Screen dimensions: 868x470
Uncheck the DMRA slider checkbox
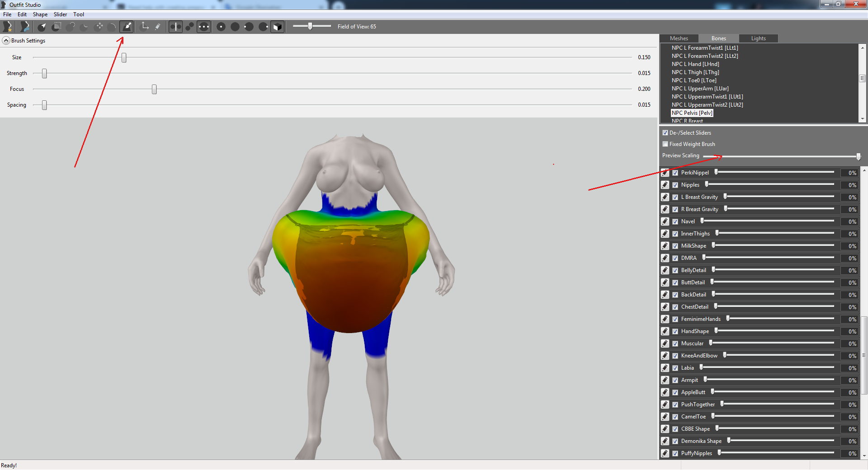coord(675,258)
